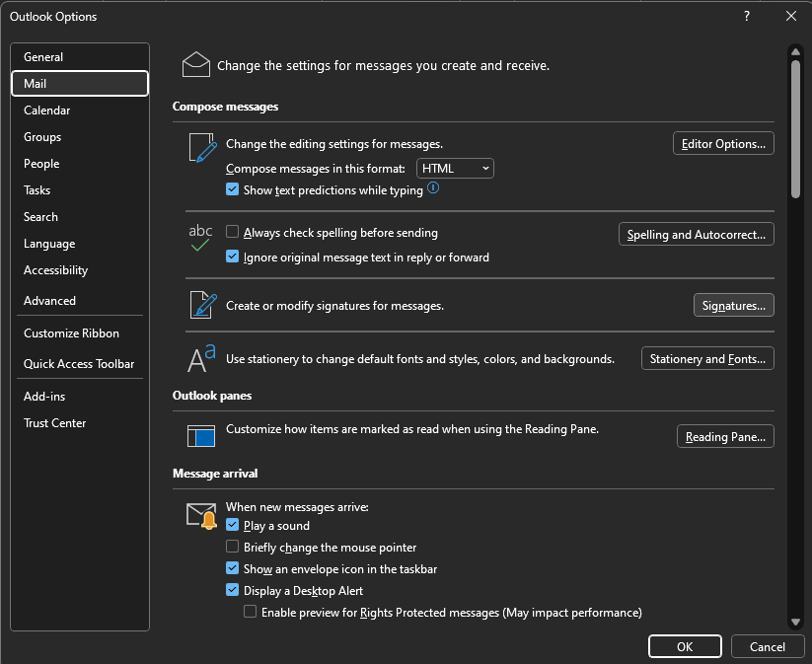Open the Tasks options category

(x=80, y=190)
